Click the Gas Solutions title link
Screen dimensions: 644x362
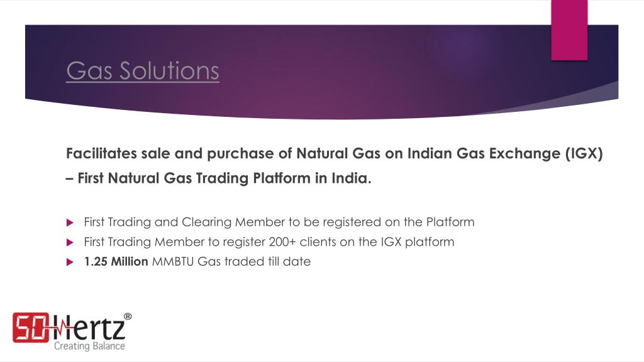[143, 70]
